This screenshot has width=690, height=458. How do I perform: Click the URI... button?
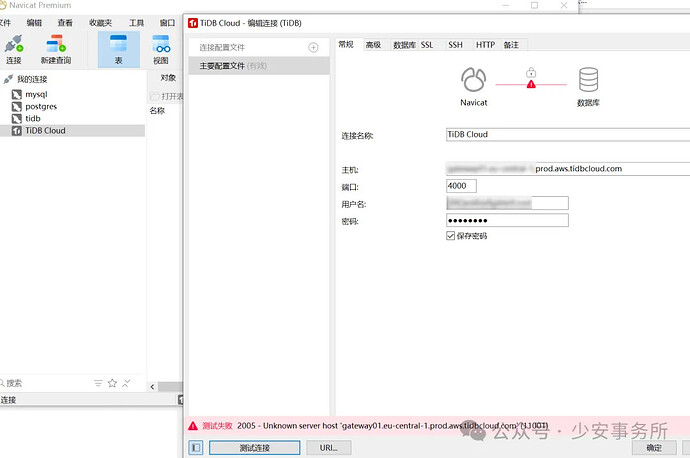click(329, 448)
